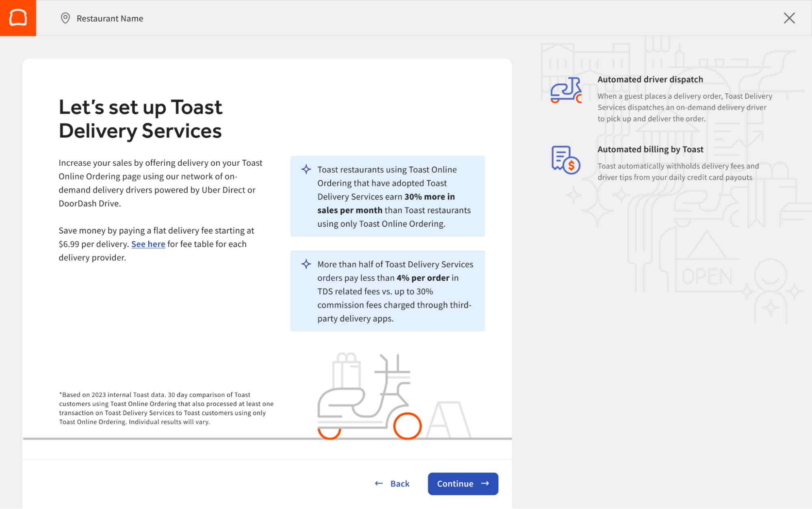This screenshot has height=509, width=812.
Task: Click the sparkle icon beside the 4% fees stat
Action: (305, 264)
